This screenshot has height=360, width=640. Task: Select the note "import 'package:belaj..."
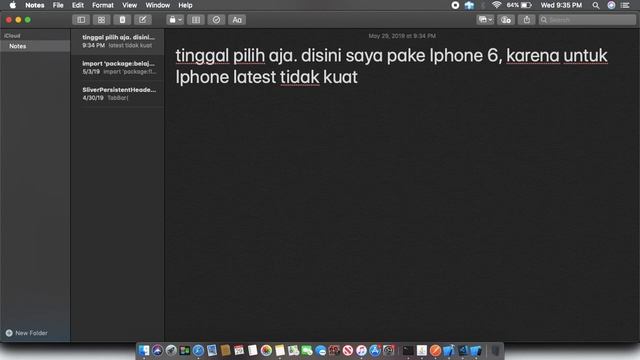118,67
